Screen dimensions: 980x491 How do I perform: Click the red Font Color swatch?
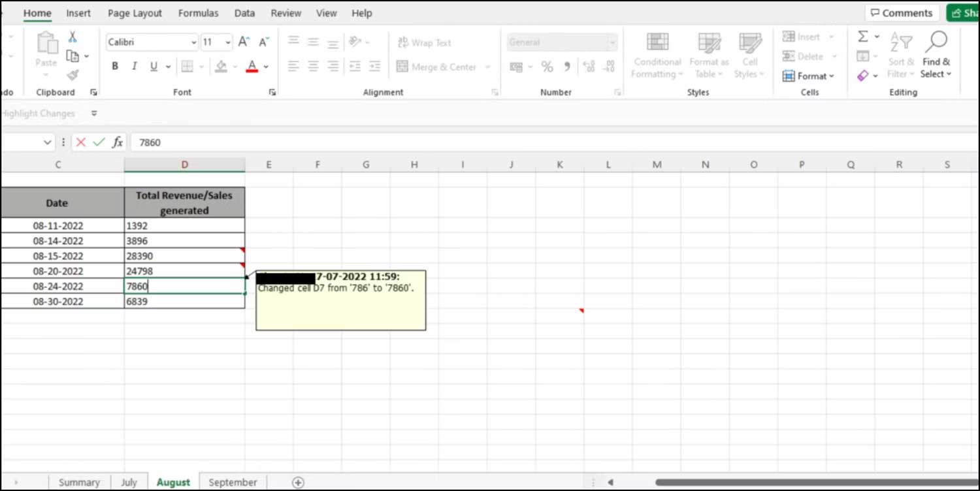click(253, 66)
